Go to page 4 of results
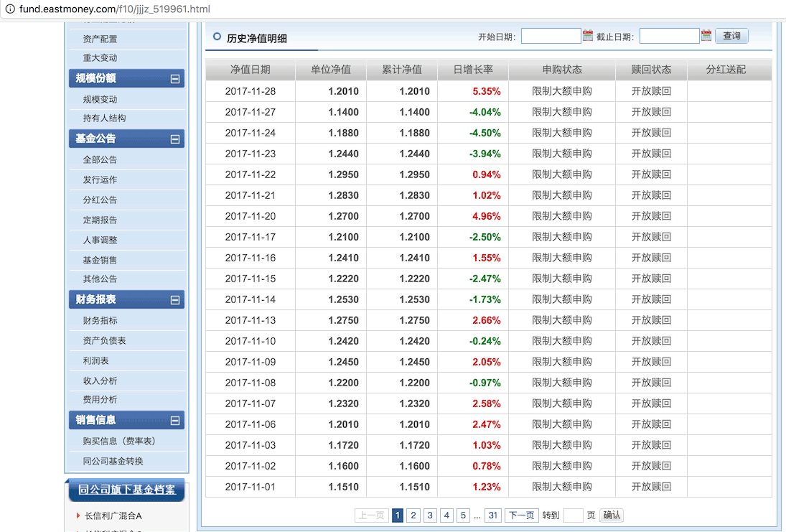This screenshot has width=786, height=532. pos(446,515)
